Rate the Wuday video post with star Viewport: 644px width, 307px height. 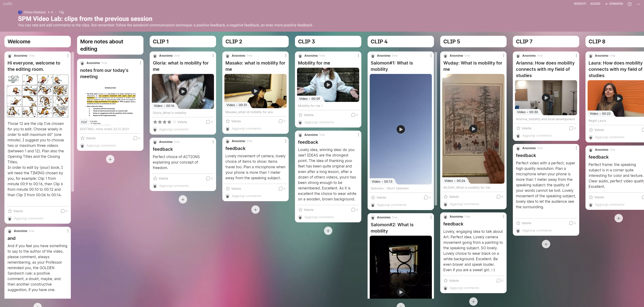pyautogui.click(x=446, y=197)
